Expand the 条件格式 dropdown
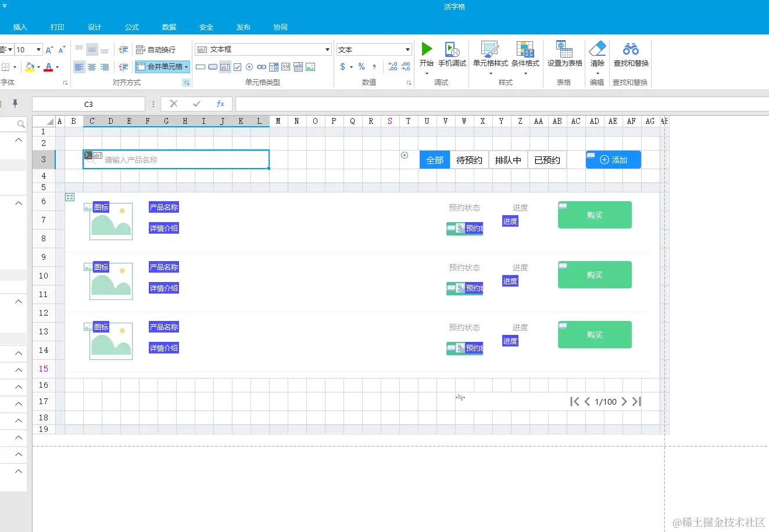This screenshot has height=532, width=769. [525, 74]
